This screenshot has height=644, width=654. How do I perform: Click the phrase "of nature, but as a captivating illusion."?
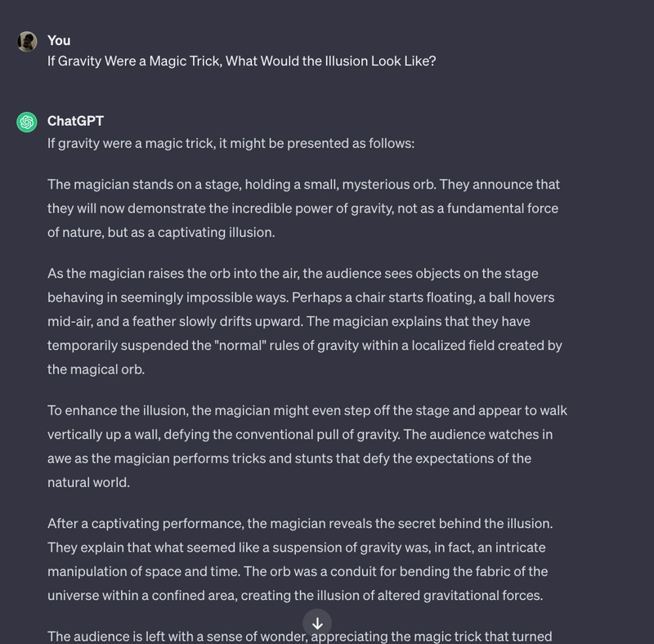pos(161,232)
